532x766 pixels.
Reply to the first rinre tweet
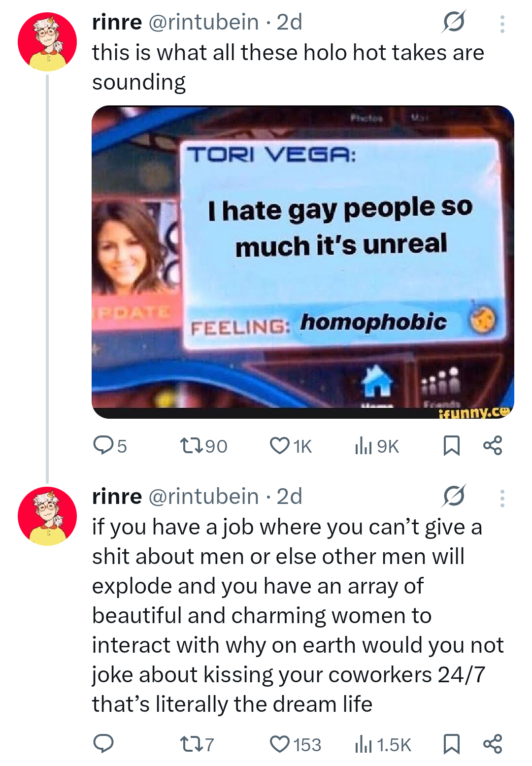103,445
